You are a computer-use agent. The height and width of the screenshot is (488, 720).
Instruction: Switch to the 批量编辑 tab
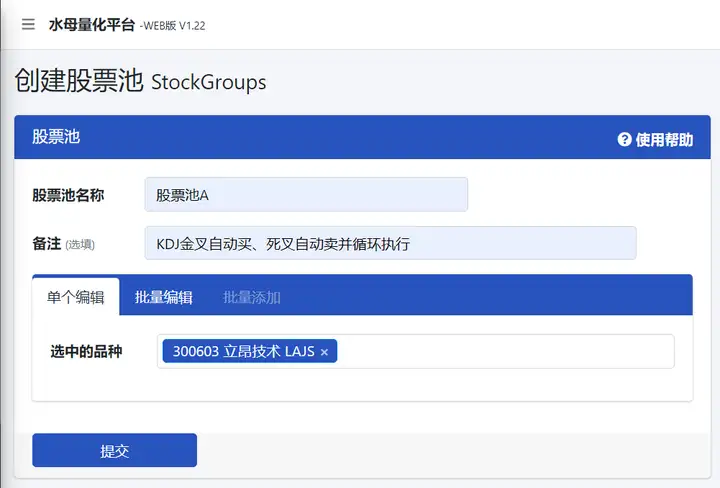(163, 297)
